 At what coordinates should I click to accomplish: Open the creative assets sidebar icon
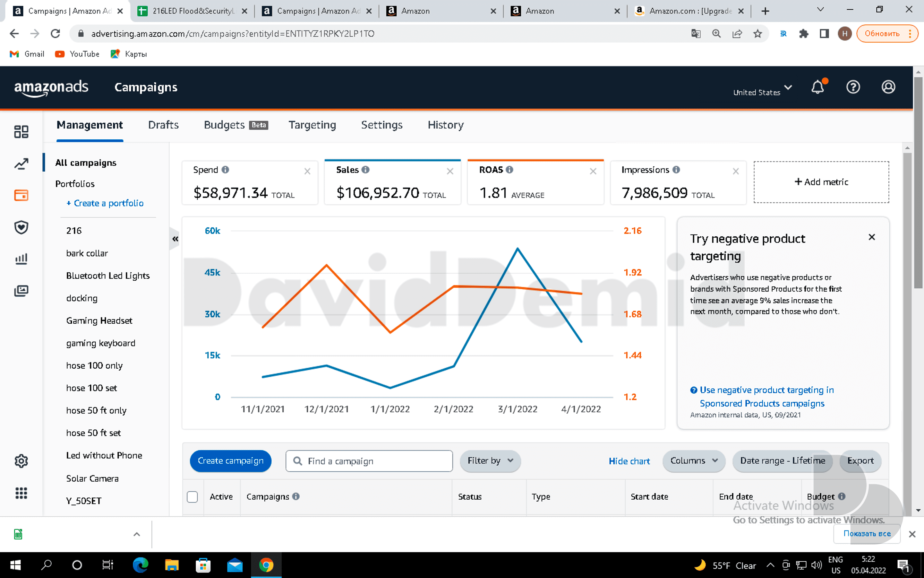pos(21,291)
